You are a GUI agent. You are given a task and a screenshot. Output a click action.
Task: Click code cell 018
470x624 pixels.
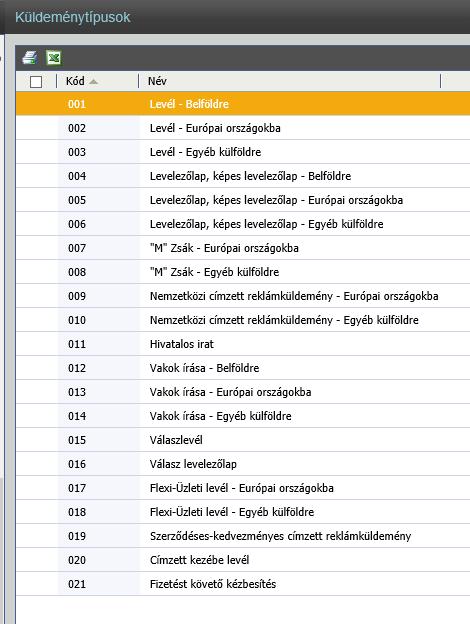click(98, 512)
